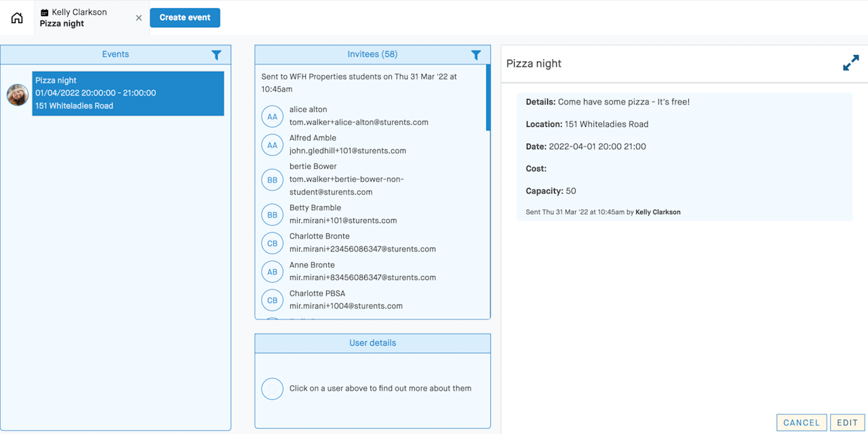Expand Pizza night details to fullscreen
This screenshot has width=868, height=434.
pos(851,63)
